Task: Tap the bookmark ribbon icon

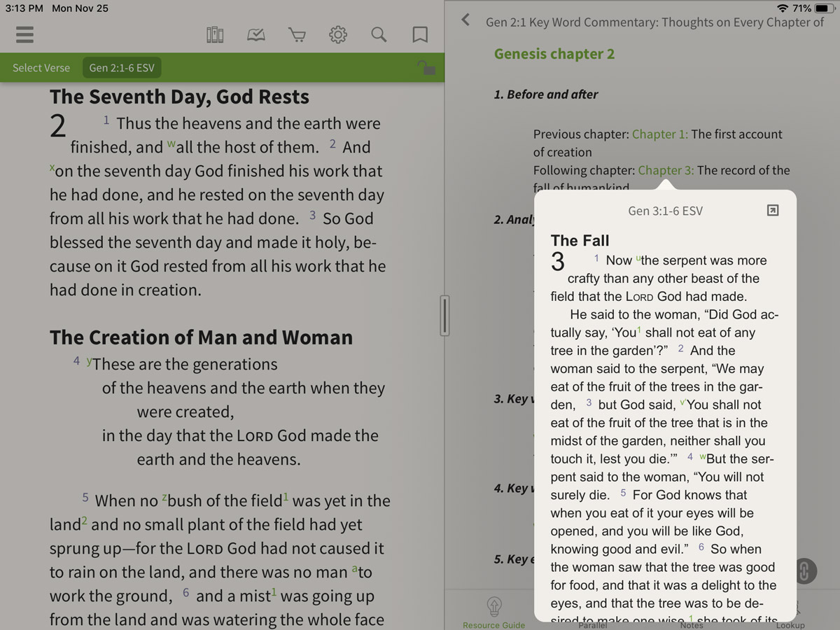Action: click(420, 34)
